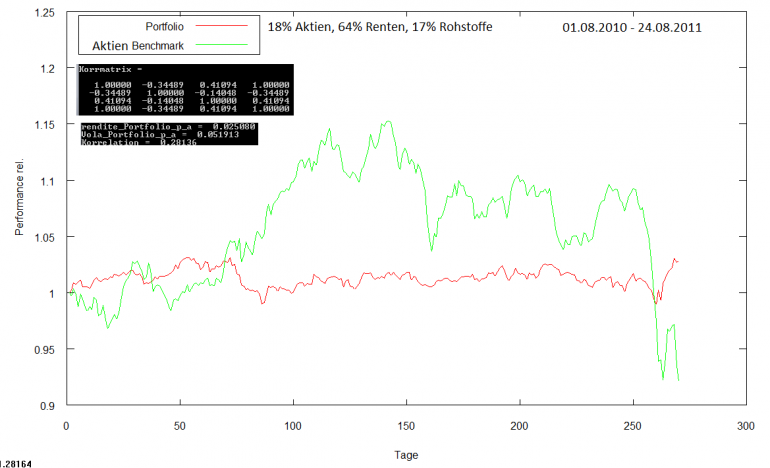Select the Portfolio legend label
The height and width of the screenshot is (468, 770).
pyautogui.click(x=165, y=27)
